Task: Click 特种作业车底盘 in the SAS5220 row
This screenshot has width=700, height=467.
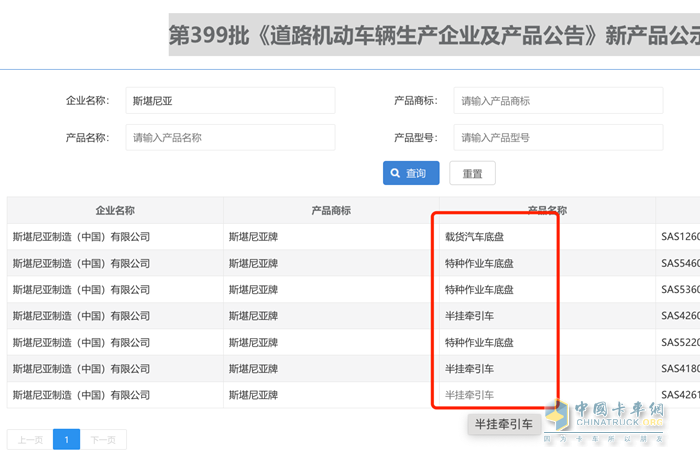Action: pos(479,342)
